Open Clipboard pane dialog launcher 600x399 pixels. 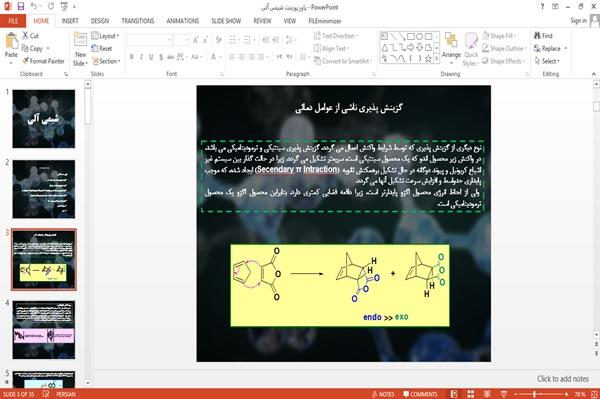[x=66, y=74]
